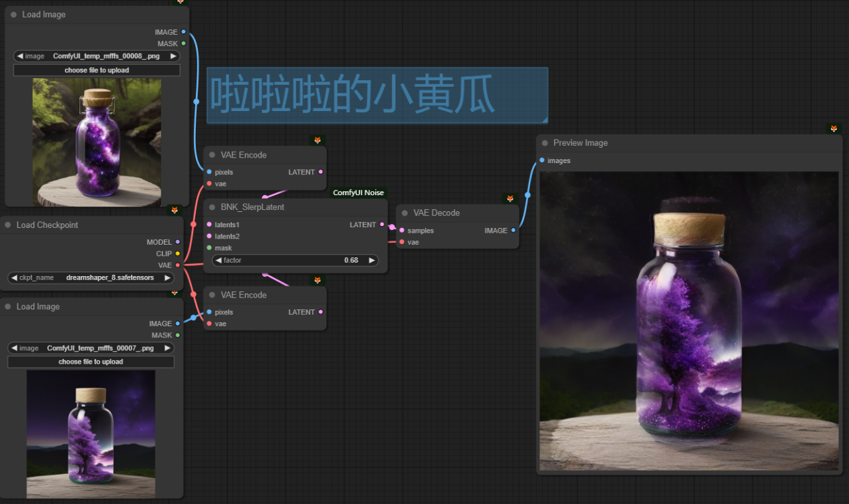The height and width of the screenshot is (504, 849).
Task: Click the top Load Image choose file button
Action: pos(96,70)
